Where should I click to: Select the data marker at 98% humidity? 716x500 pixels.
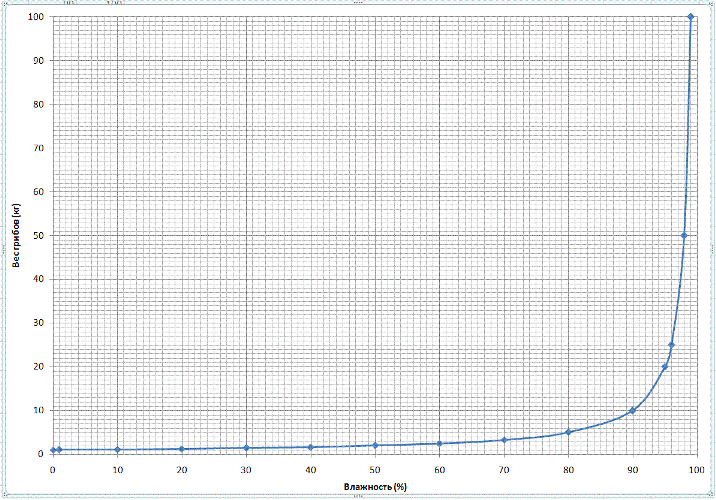click(684, 236)
